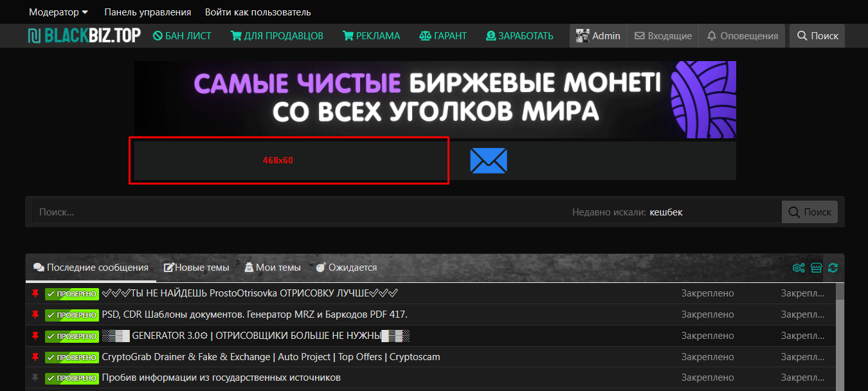
Task: Open Панель управления link
Action: point(147,12)
